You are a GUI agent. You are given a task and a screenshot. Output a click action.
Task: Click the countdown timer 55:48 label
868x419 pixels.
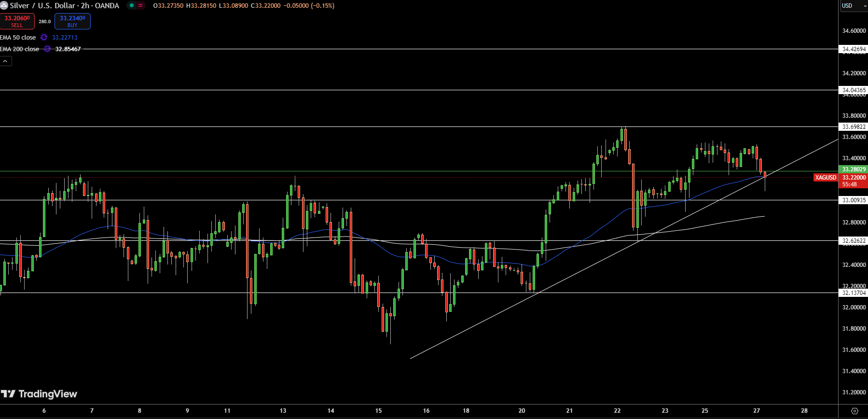[850, 184]
